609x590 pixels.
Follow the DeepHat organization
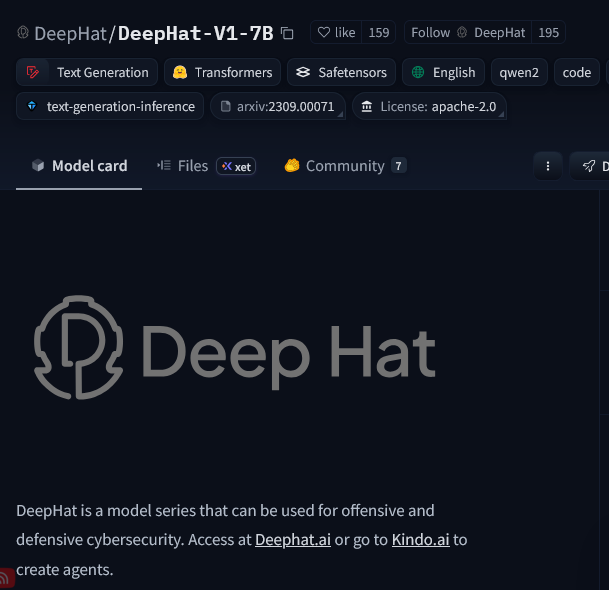pos(468,32)
